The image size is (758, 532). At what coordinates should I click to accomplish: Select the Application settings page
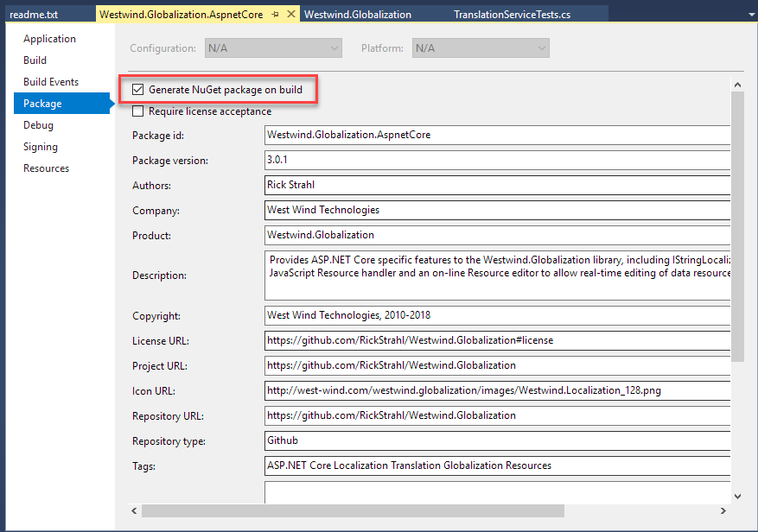pyautogui.click(x=49, y=39)
